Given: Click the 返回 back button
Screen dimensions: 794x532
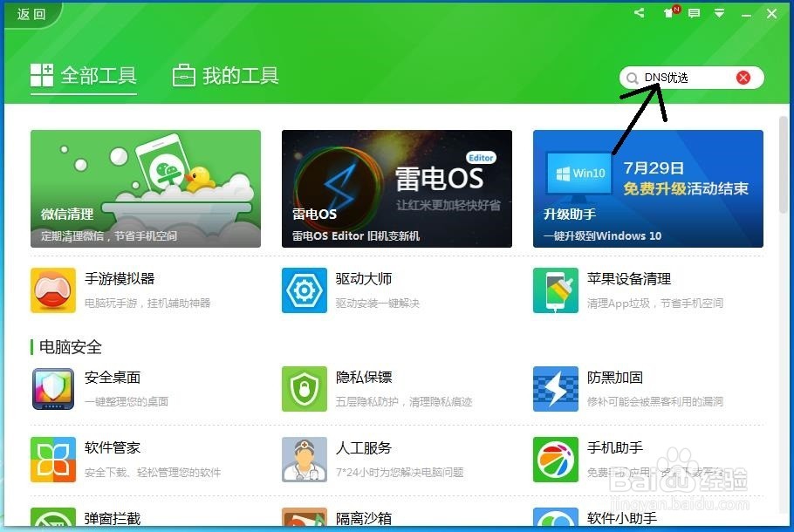Looking at the screenshot, I should 31,14.
